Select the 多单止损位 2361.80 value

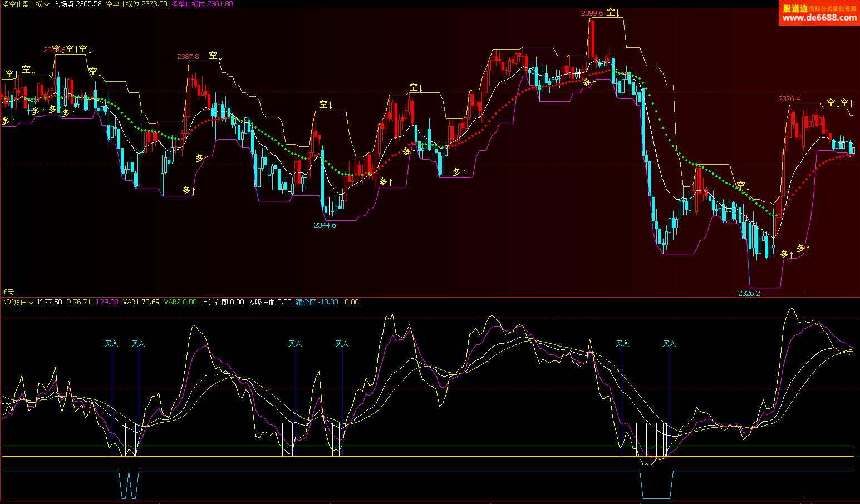pos(202,4)
